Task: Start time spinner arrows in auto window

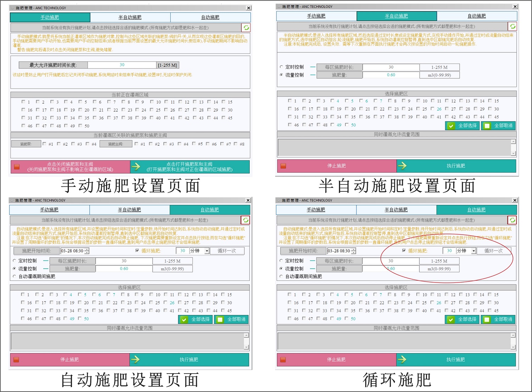Action: [87, 251]
